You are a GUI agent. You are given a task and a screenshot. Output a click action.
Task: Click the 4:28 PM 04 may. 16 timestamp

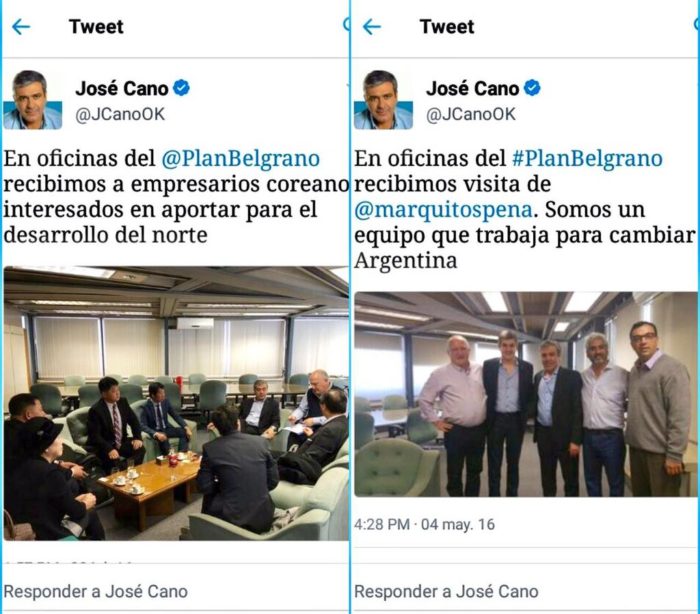coord(425,524)
